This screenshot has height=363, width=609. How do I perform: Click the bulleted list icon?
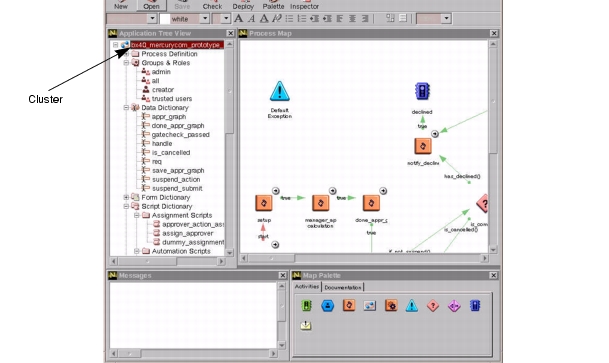(289, 18)
